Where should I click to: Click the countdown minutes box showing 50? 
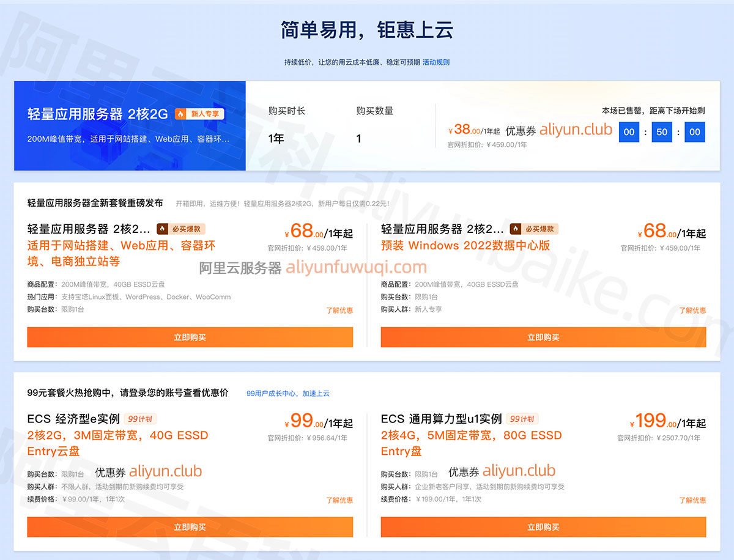[x=662, y=132]
